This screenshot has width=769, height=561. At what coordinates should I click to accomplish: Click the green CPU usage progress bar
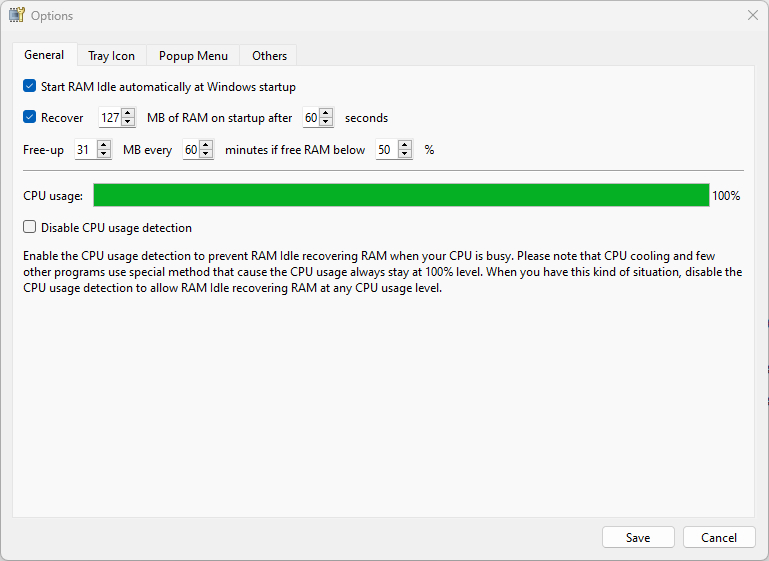click(x=401, y=195)
